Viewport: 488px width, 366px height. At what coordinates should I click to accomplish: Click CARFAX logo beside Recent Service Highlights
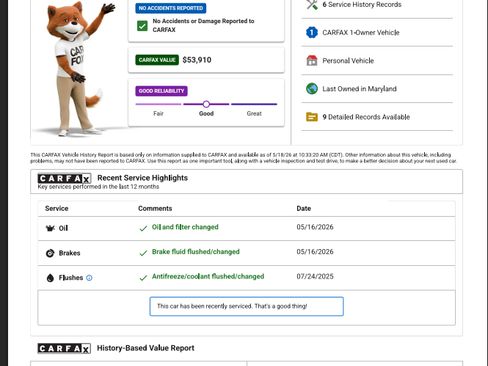point(64,179)
